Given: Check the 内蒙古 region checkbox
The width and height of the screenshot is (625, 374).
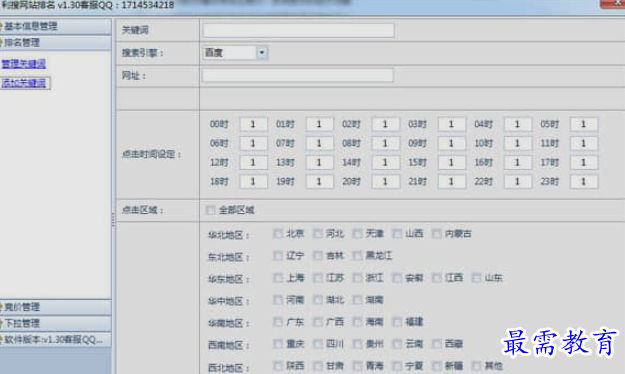Looking at the screenshot, I should pos(437,234).
